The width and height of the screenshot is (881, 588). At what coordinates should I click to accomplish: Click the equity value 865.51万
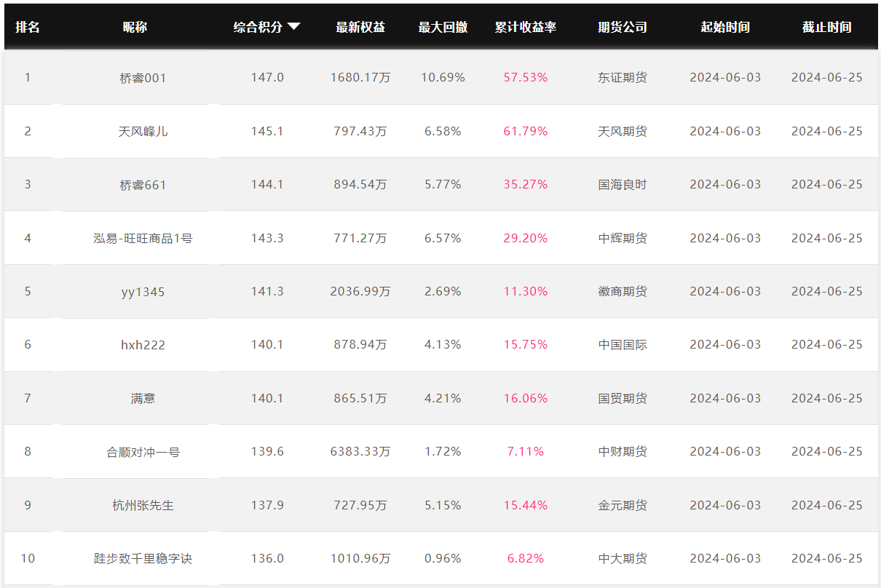tap(360, 398)
